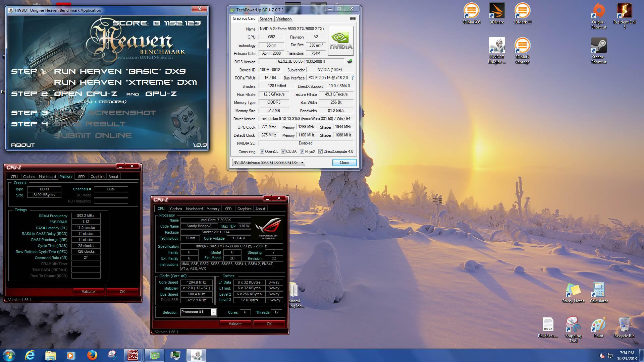Toggle the OpenCL checkbox in GPU-Z
Screen dimensions: 644x362
pos(262,152)
